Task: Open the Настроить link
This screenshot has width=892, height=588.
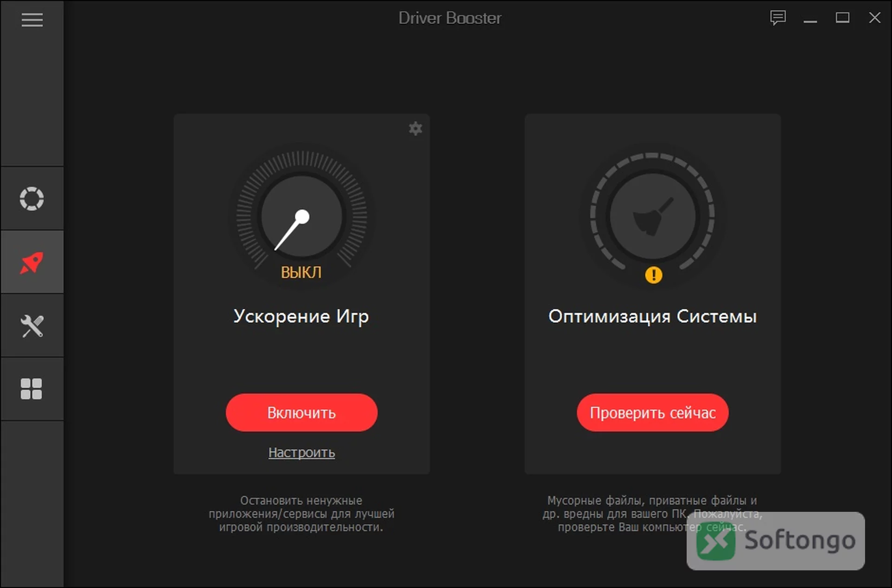Action: (x=302, y=452)
